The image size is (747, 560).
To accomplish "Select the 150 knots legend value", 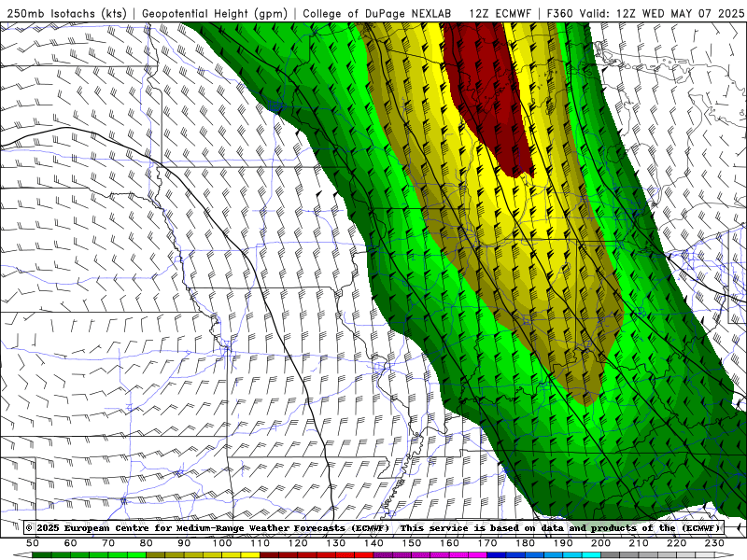I will [411, 543].
